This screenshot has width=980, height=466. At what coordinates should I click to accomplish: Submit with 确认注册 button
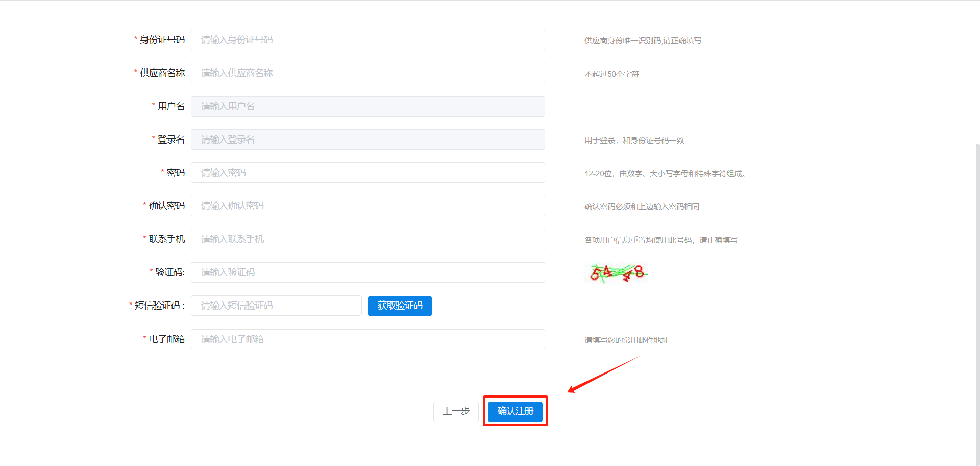515,411
